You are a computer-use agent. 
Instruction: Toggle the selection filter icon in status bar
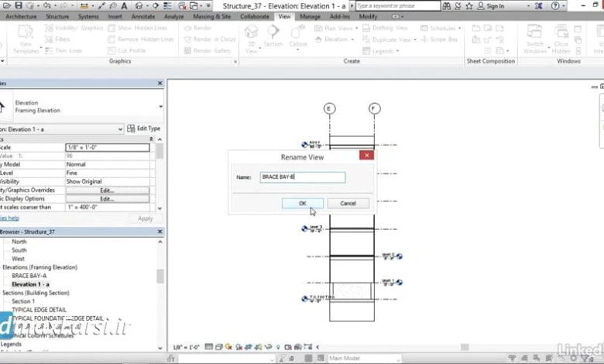(586, 359)
